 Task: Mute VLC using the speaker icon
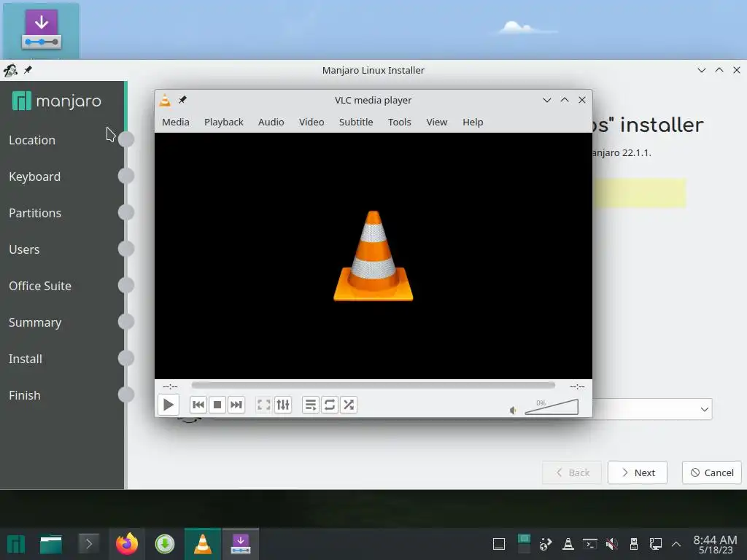pyautogui.click(x=513, y=410)
